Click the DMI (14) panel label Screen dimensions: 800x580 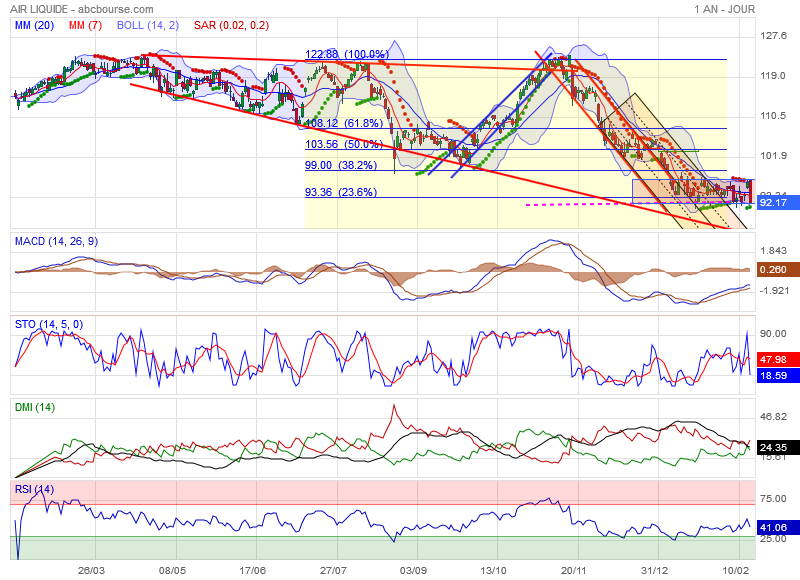[x=35, y=408]
